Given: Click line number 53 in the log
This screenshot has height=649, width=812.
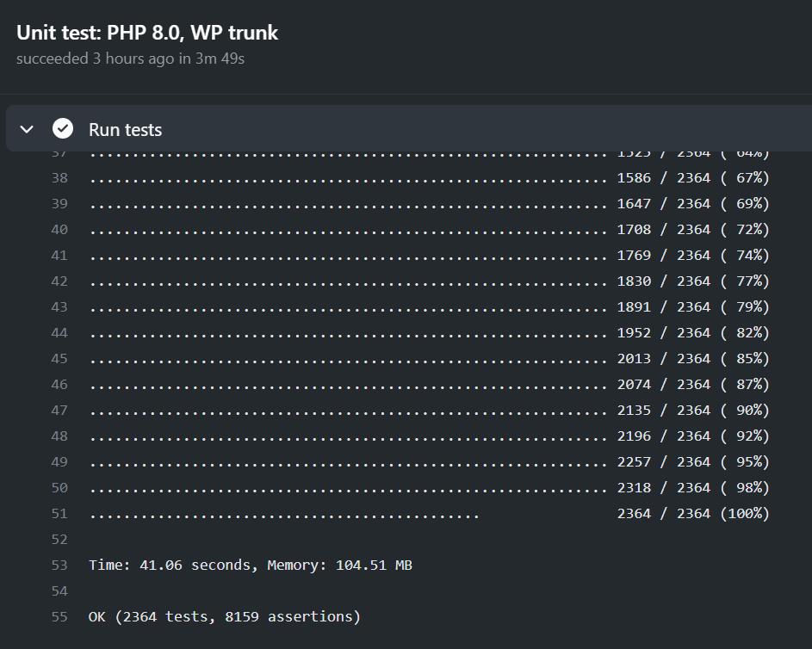Looking at the screenshot, I should (59, 565).
